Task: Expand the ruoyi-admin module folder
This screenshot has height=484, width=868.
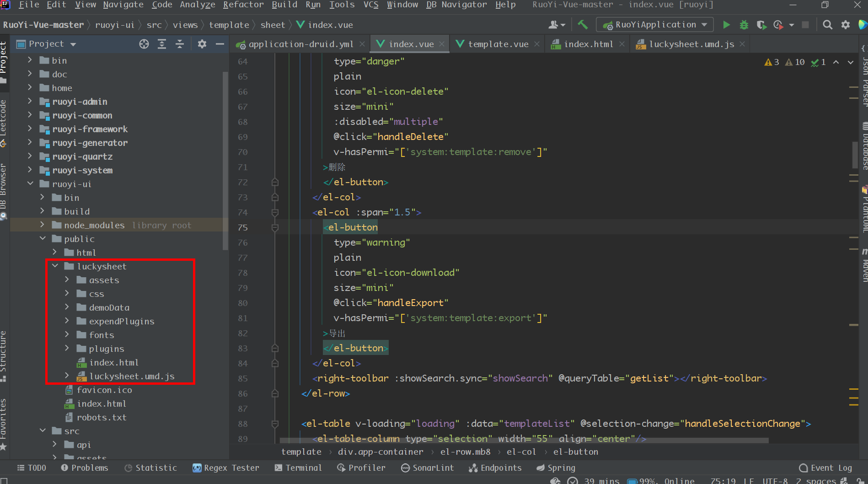Action: pos(30,102)
